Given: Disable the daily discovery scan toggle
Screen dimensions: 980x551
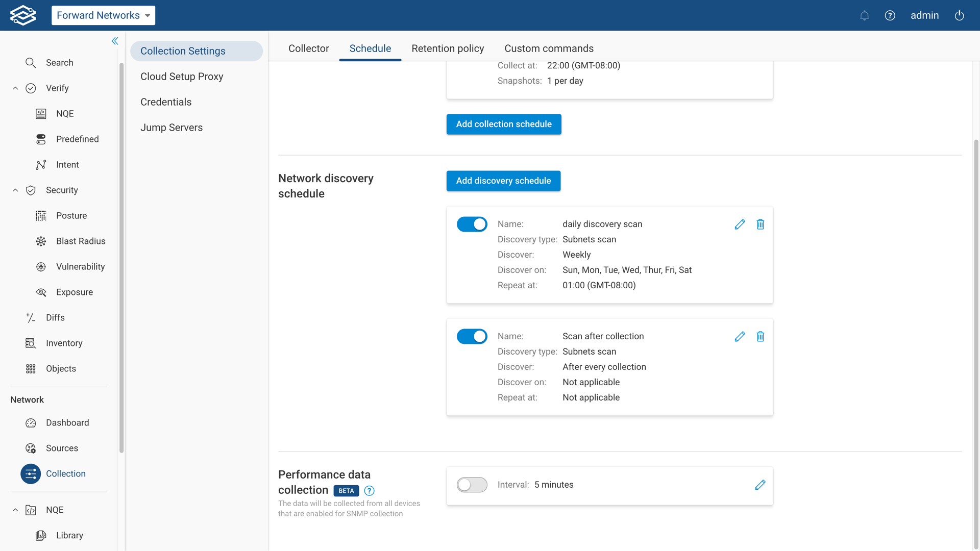Looking at the screenshot, I should pyautogui.click(x=472, y=224).
